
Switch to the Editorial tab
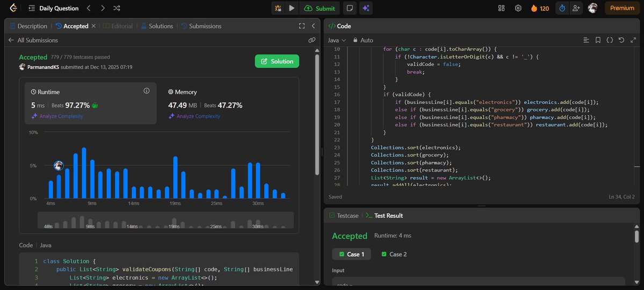[x=118, y=26]
